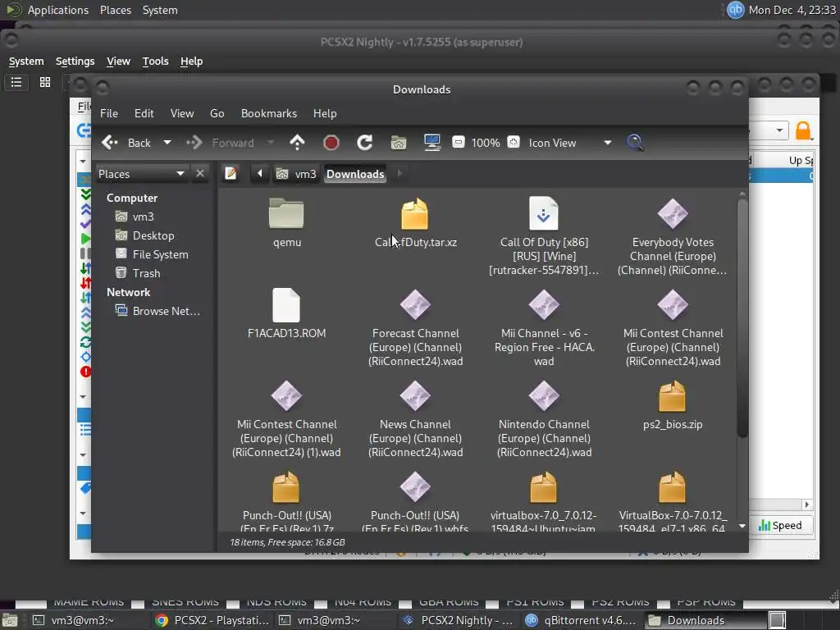The image size is (840, 630).
Task: Open the Go menu
Action: pyautogui.click(x=217, y=113)
